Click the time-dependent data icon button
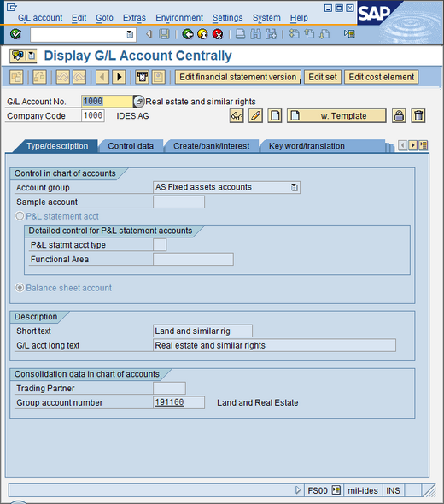Screen dimensions: 444x504 point(142,77)
